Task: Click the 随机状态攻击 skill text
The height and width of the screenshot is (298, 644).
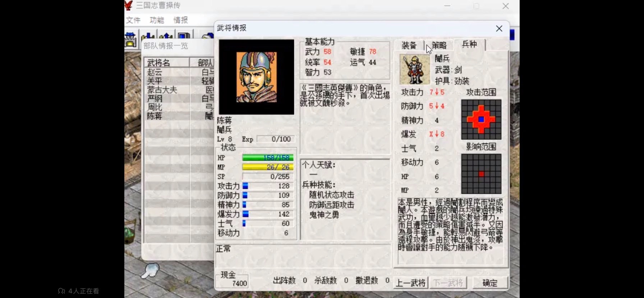Action: [x=332, y=195]
